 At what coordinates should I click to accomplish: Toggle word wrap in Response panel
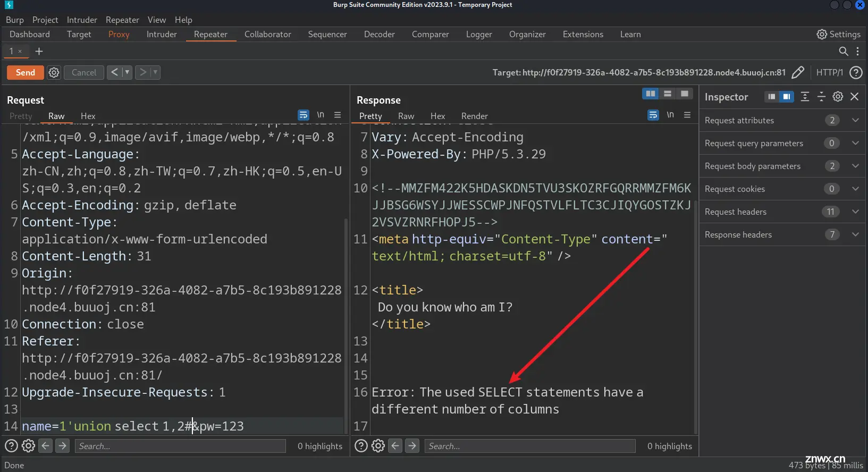[653, 115]
